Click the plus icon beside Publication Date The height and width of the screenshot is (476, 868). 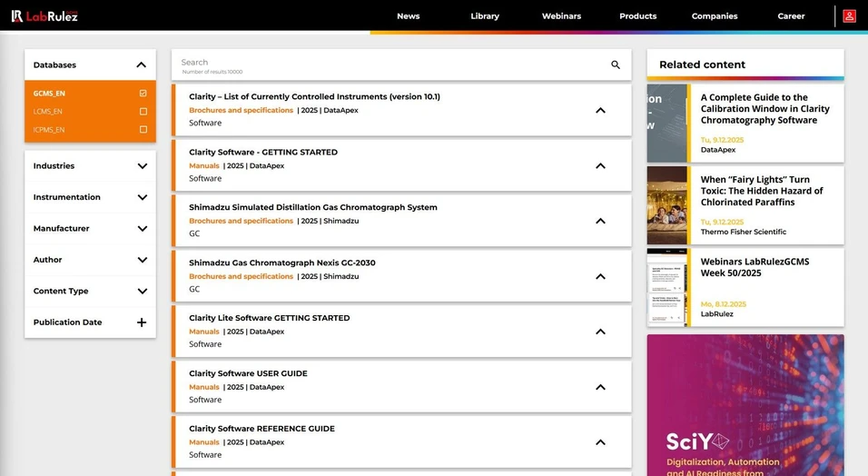point(142,322)
